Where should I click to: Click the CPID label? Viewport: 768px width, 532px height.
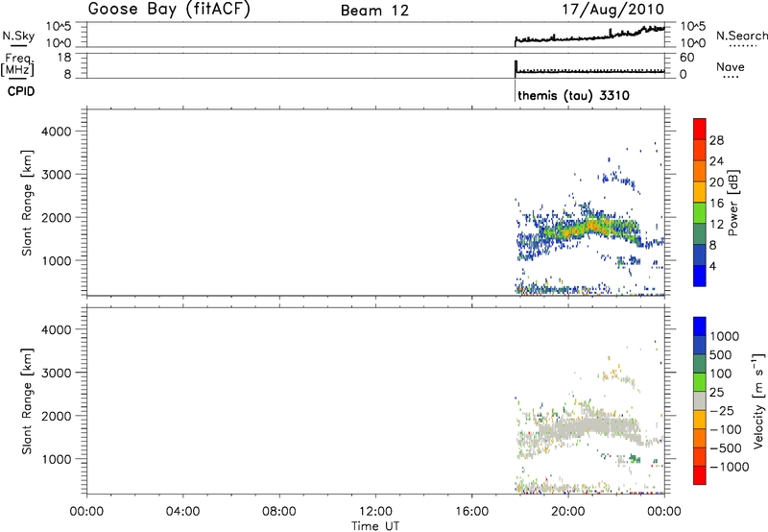pos(21,91)
